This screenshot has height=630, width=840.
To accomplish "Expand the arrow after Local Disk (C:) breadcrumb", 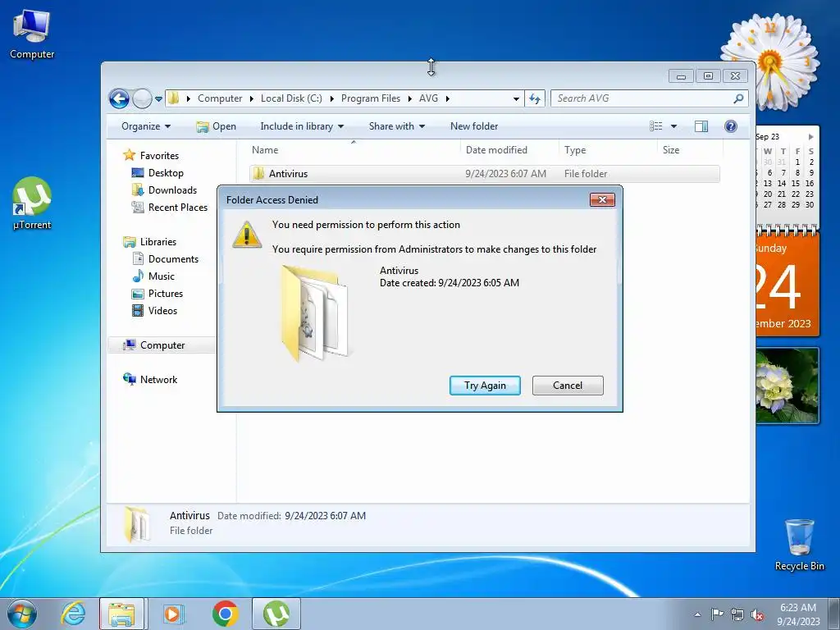I will (x=332, y=98).
